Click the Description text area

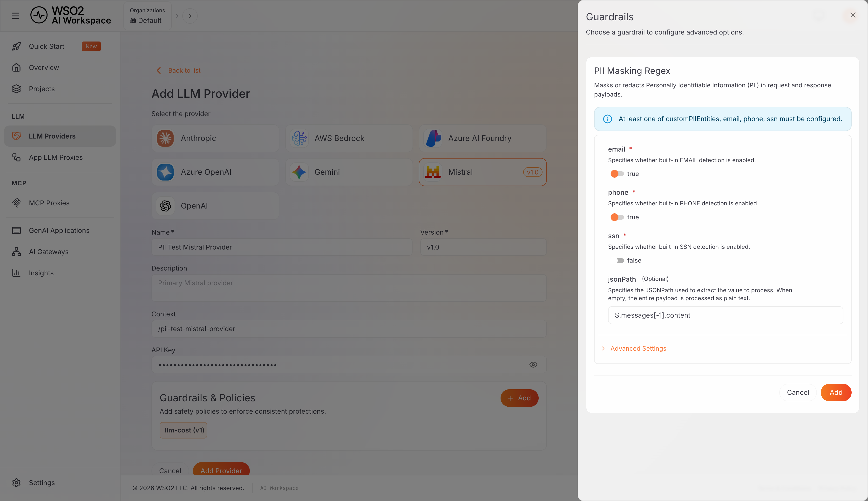click(349, 288)
